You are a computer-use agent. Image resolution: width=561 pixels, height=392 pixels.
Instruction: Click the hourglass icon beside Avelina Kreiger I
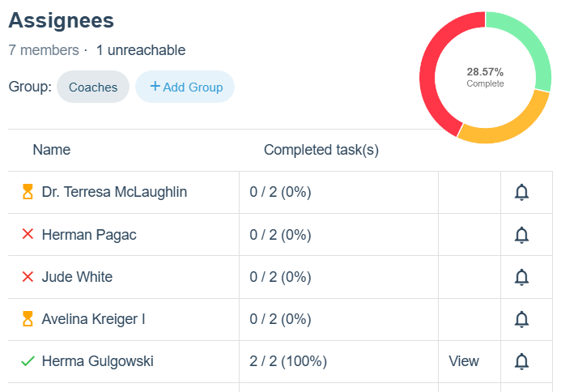[28, 319]
